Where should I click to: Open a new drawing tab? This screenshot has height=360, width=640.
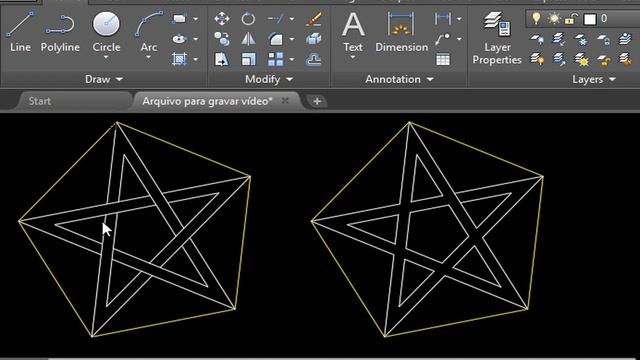click(317, 101)
